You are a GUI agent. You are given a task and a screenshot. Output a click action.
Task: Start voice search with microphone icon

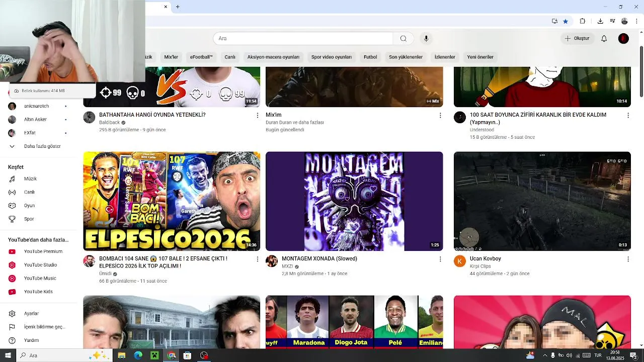[x=426, y=38]
